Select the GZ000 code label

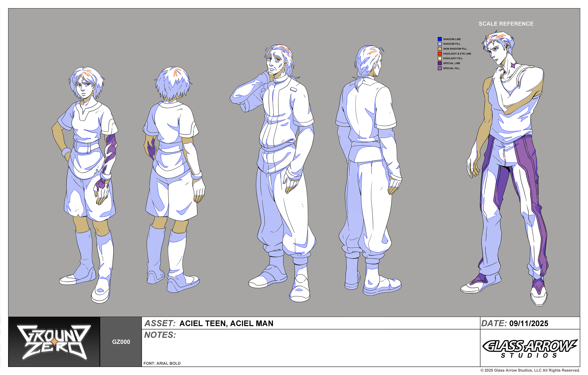[x=121, y=342]
